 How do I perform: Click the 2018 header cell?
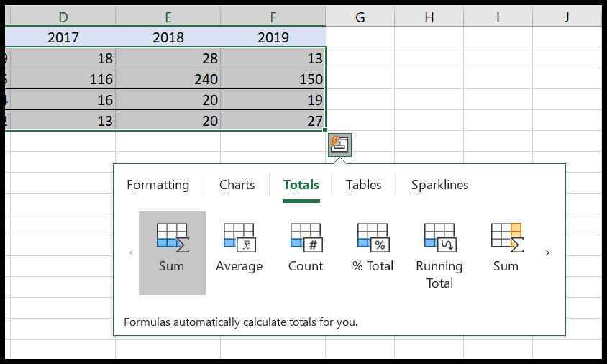(168, 37)
